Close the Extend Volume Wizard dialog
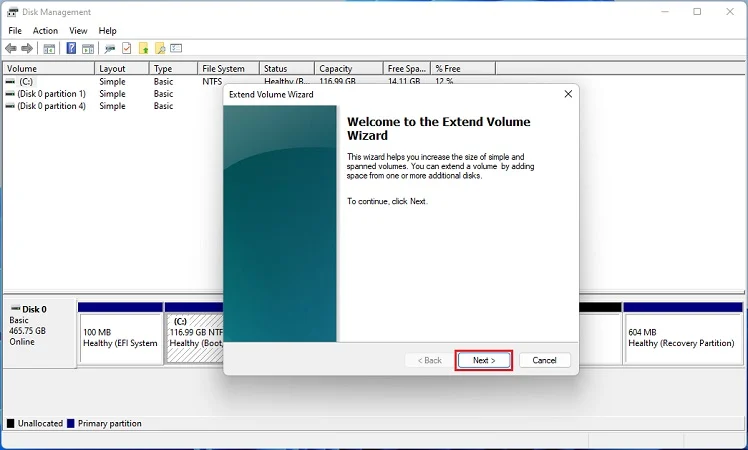Screen dimensions: 748x450 click(x=568, y=94)
